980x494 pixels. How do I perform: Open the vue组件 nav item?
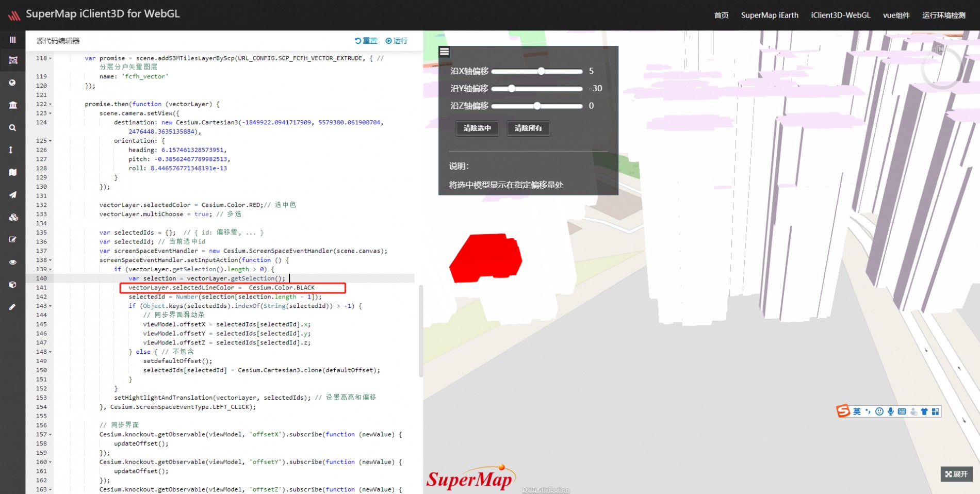click(896, 15)
